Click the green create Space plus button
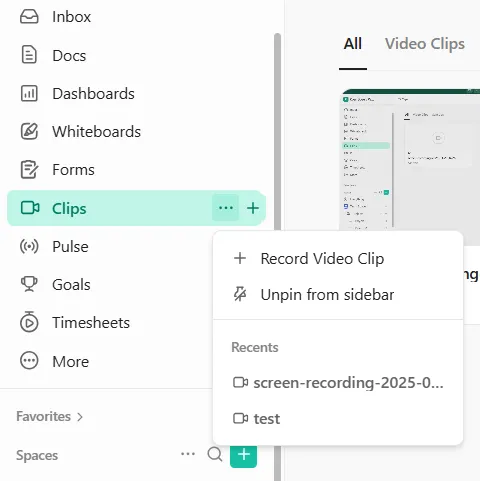The width and height of the screenshot is (480, 481). (243, 455)
